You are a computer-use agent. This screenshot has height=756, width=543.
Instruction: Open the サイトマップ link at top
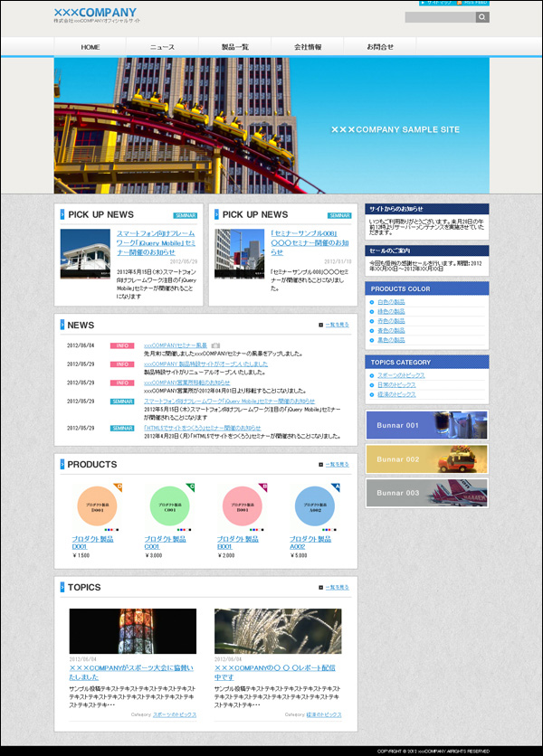pos(436,3)
